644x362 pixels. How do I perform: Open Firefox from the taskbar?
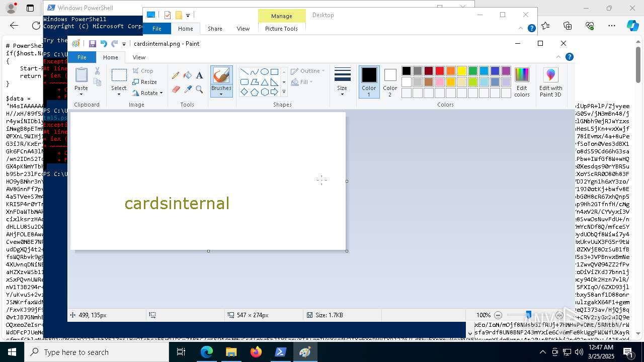tap(256, 352)
